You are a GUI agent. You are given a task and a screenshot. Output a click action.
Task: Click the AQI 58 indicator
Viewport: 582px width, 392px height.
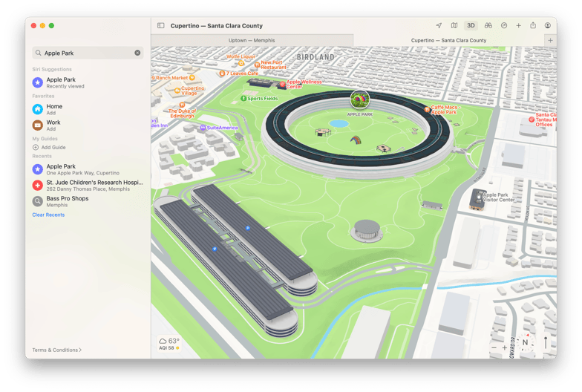[169, 348]
